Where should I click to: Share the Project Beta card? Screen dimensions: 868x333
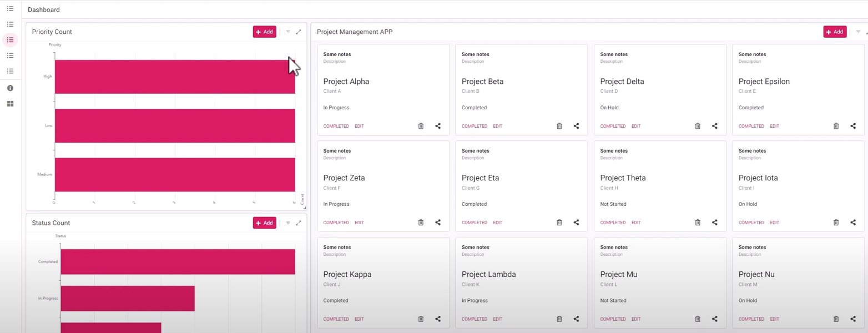[x=576, y=126]
